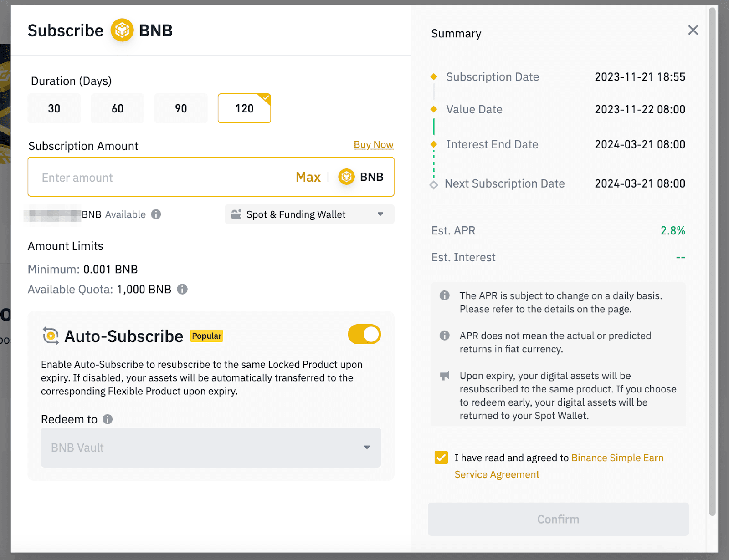729x560 pixels.
Task: Click info icon beside Available Quota
Action: tap(182, 289)
